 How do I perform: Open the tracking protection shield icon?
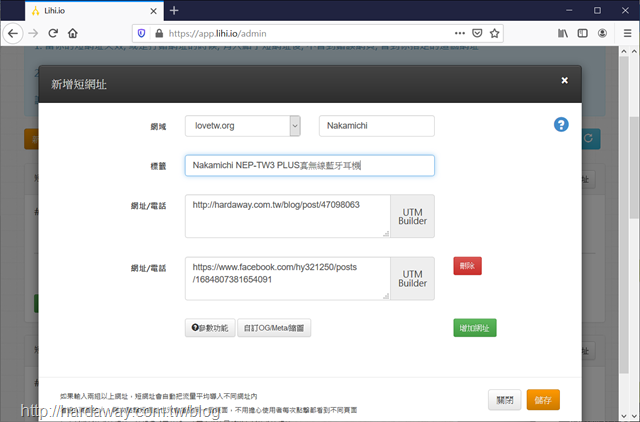pos(141,33)
